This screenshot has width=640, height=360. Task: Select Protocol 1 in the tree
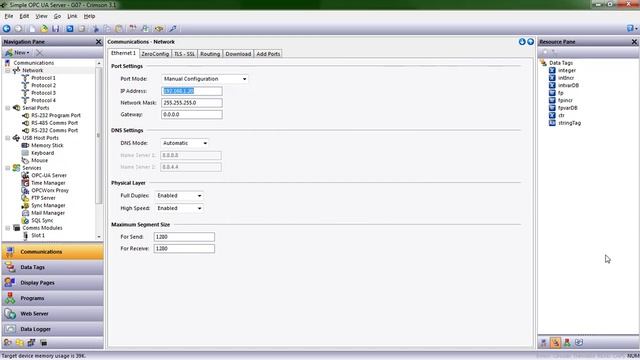tap(43, 78)
